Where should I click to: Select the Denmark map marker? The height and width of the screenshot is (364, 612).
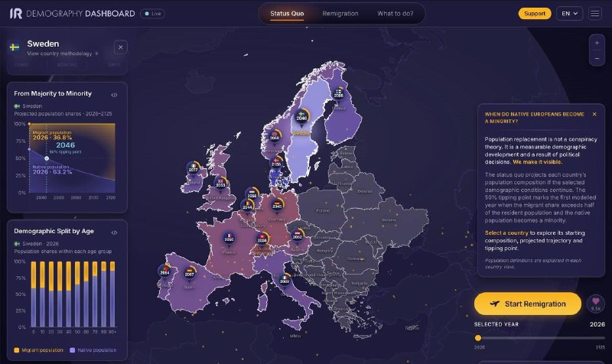pos(276,163)
